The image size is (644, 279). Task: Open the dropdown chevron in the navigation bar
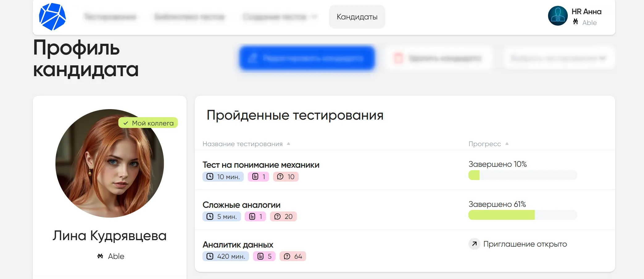[315, 17]
